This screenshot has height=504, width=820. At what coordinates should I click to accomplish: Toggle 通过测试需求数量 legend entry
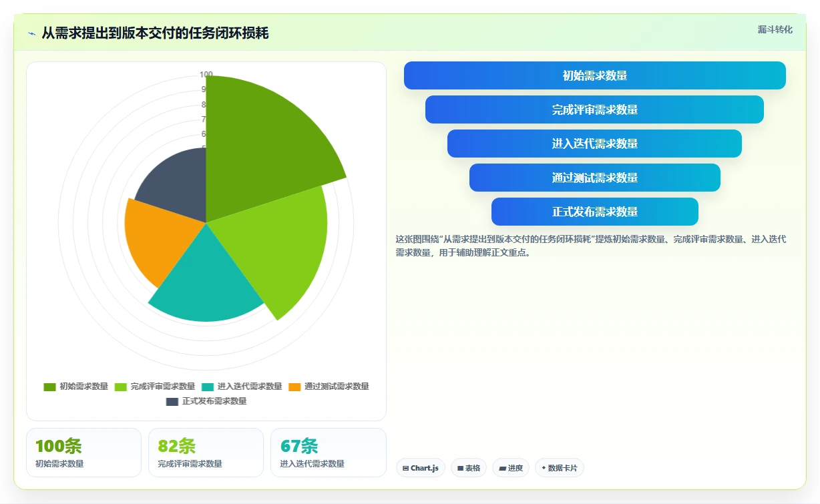coord(329,387)
